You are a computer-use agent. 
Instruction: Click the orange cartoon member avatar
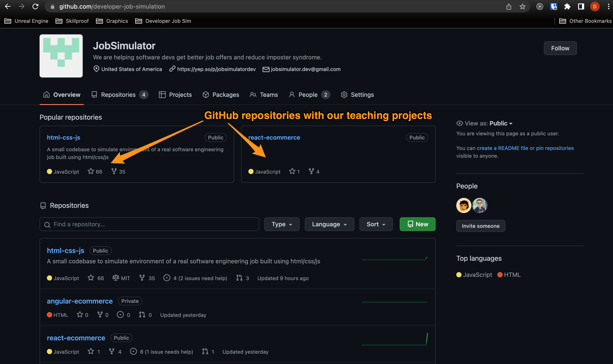click(x=464, y=205)
